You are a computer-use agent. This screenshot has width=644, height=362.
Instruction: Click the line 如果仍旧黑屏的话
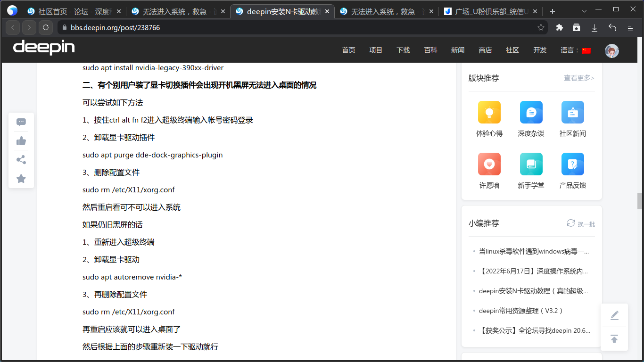click(x=113, y=225)
